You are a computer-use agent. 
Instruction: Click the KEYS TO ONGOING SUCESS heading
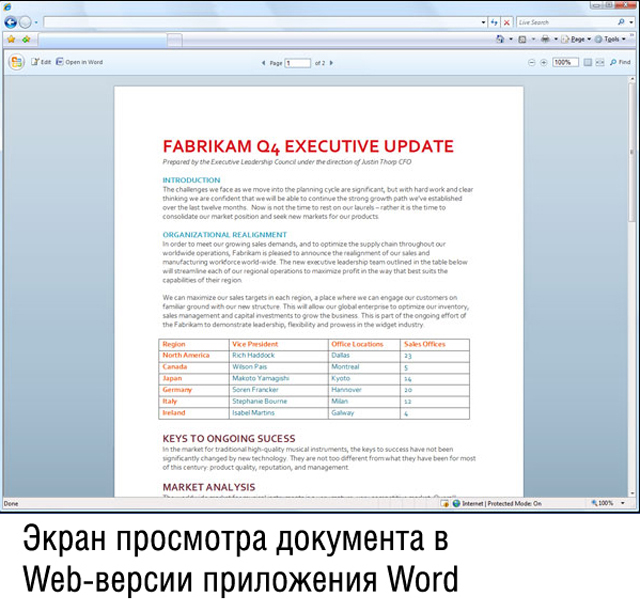point(229,438)
